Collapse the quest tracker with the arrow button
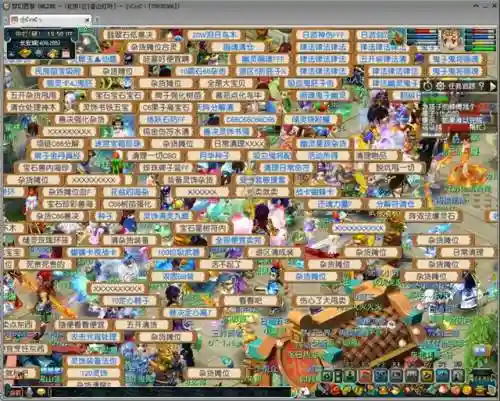The width and height of the screenshot is (500, 401). click(492, 86)
